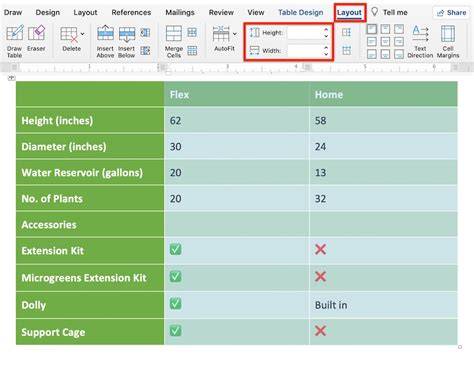Click the Support Cage checkmark under Flex

[176, 331]
